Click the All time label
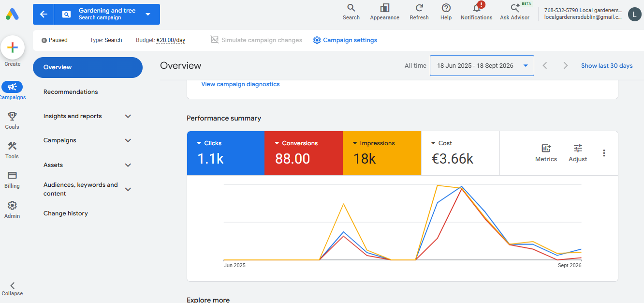Screen dimensions: 644x303 [415, 66]
